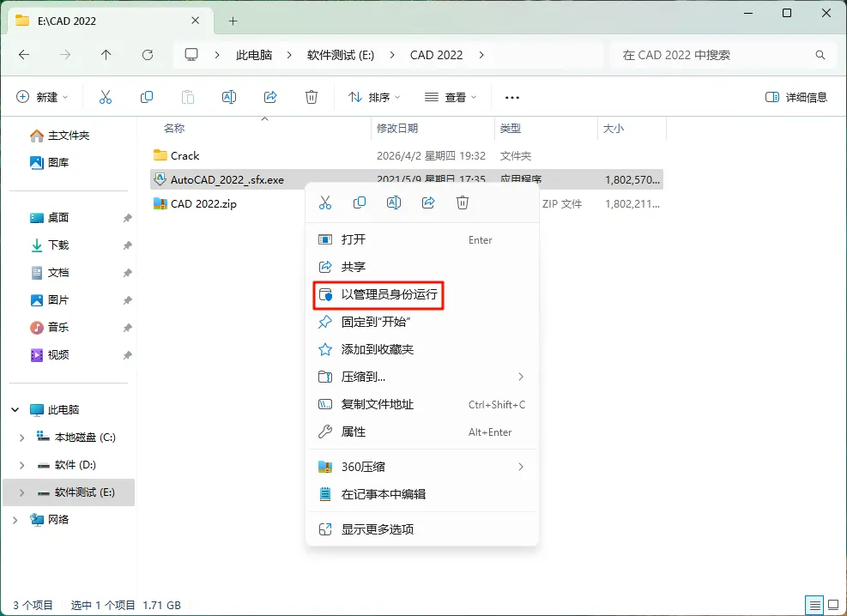Choose 打开 in the context menu
Screen dimensions: 847x616
pos(422,239)
